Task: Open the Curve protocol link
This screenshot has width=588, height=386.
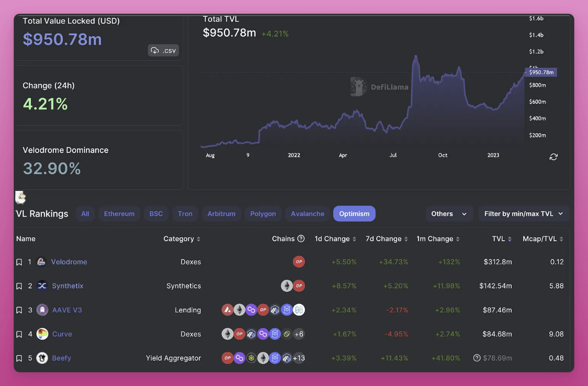Action: [62, 334]
